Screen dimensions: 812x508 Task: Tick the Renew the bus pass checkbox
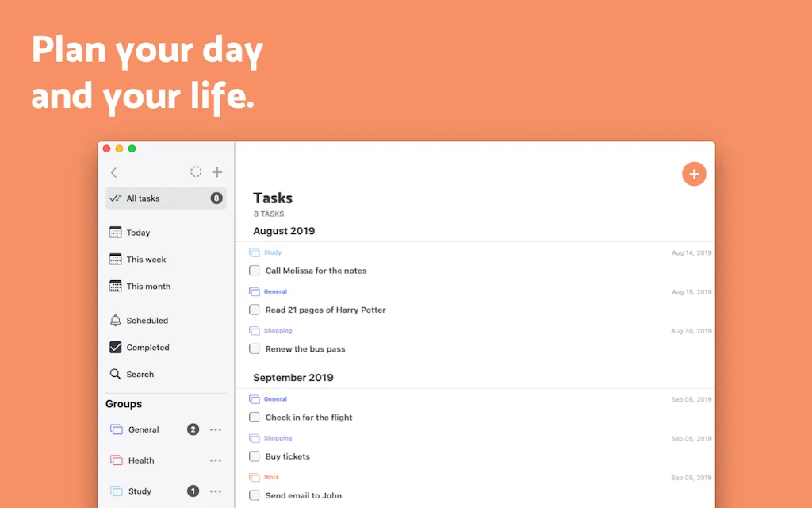(x=254, y=348)
